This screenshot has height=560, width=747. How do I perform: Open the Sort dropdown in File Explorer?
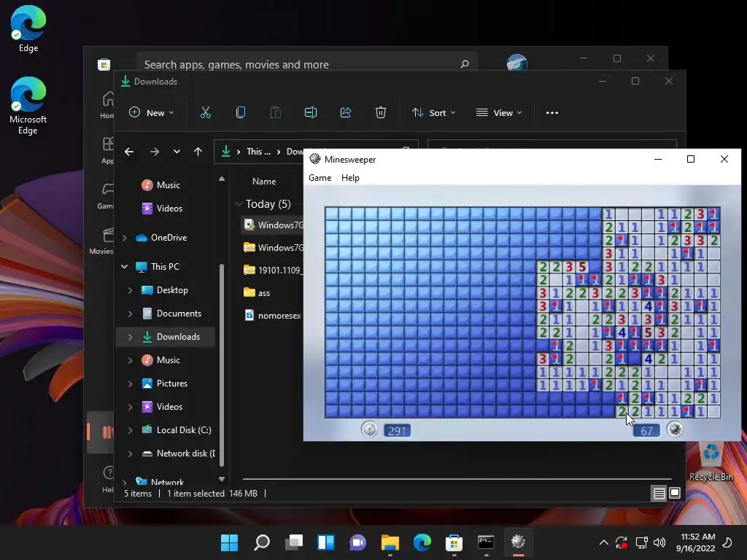click(434, 113)
